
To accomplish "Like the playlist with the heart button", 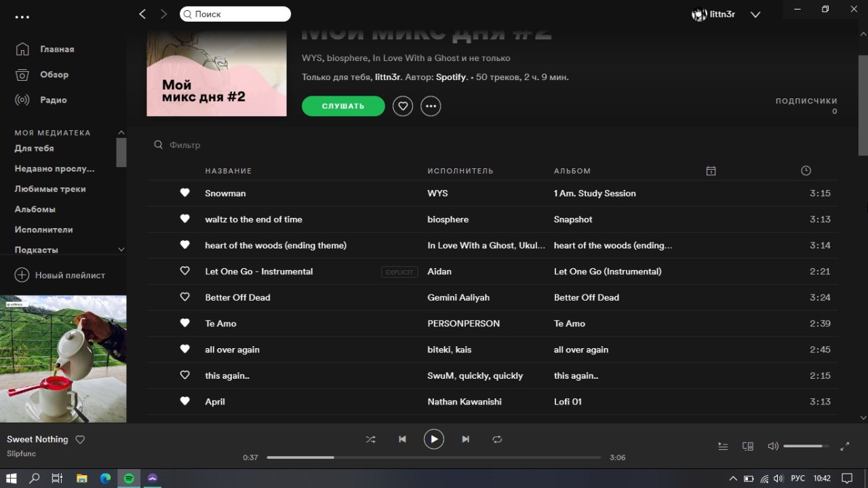I will (403, 106).
